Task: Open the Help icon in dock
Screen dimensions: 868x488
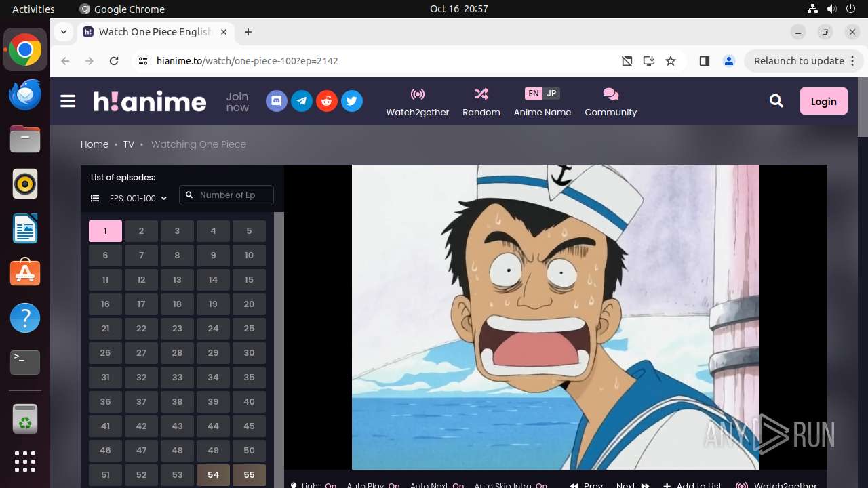Action: 25,318
